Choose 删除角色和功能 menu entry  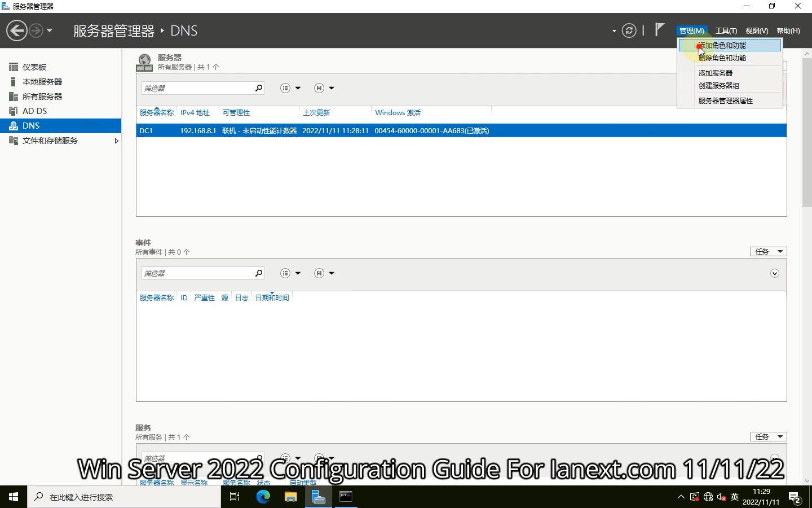730,58
